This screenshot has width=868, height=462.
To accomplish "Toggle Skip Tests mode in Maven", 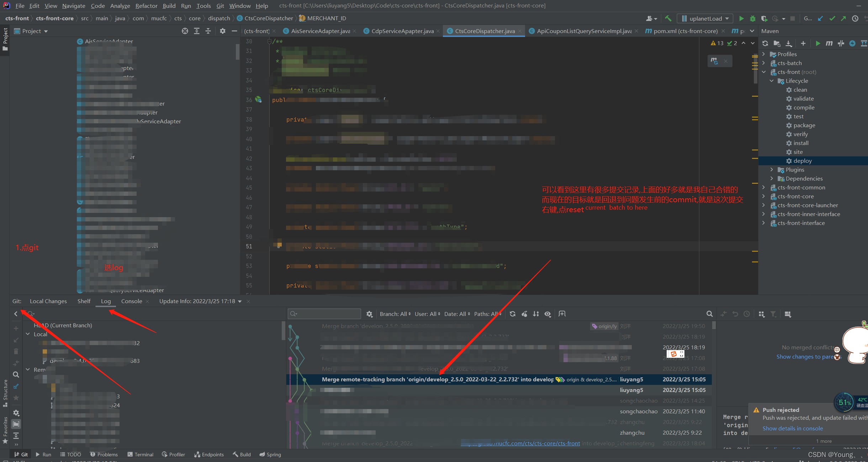I will (x=852, y=43).
